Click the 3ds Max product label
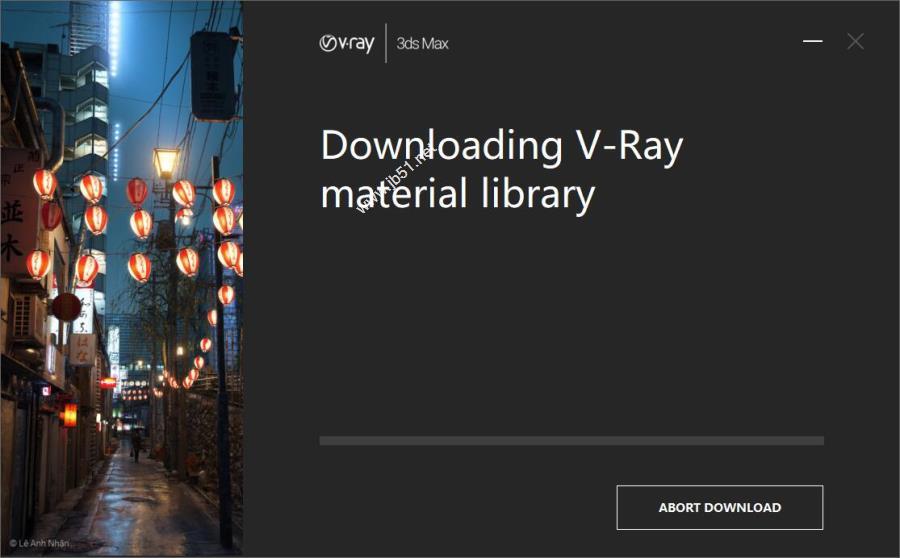The width and height of the screenshot is (900, 558). [422, 44]
